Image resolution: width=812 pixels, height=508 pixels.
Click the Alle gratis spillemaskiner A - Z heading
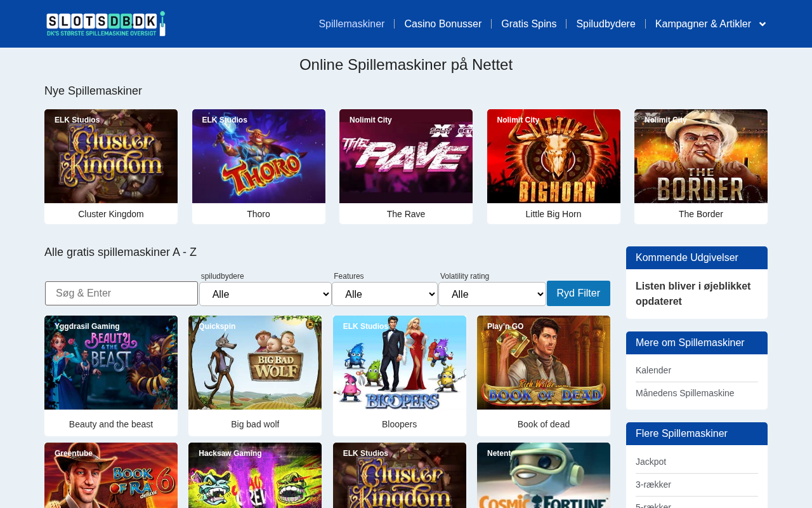[121, 252]
